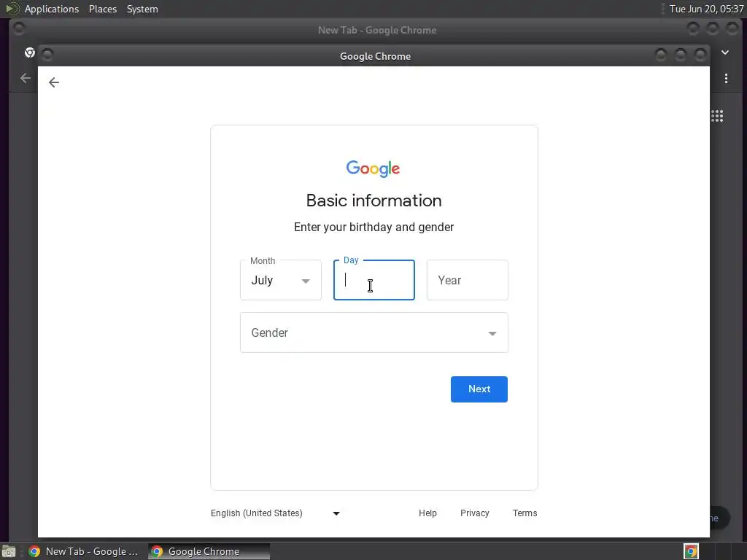Open the Google apps grid icon

tap(717, 116)
